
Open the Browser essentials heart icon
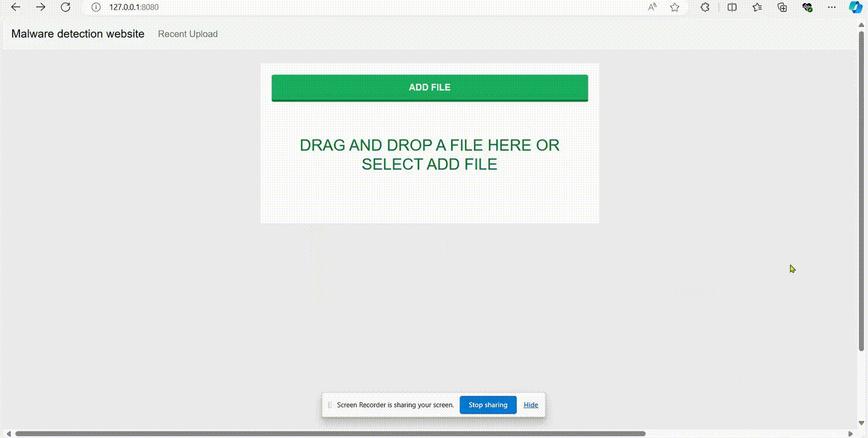[x=807, y=7]
